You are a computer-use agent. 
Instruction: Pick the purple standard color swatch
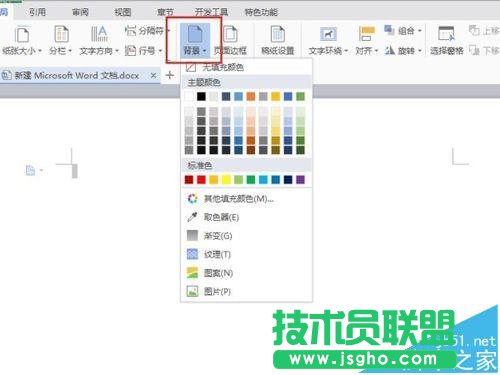[x=300, y=180]
